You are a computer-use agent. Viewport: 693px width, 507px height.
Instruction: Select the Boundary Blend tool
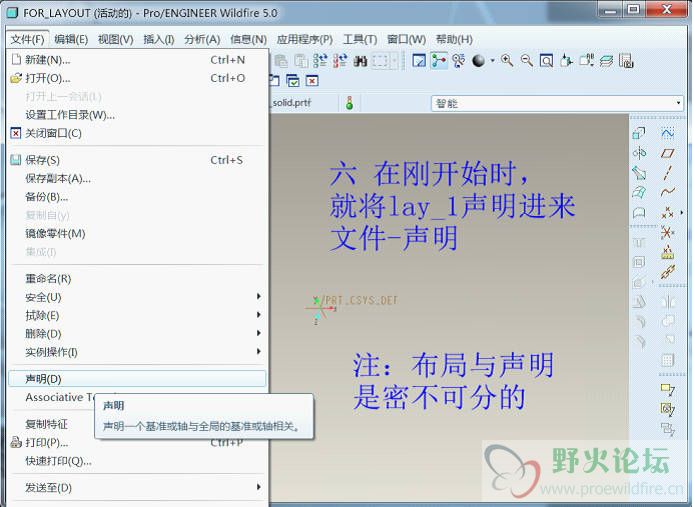click(639, 193)
